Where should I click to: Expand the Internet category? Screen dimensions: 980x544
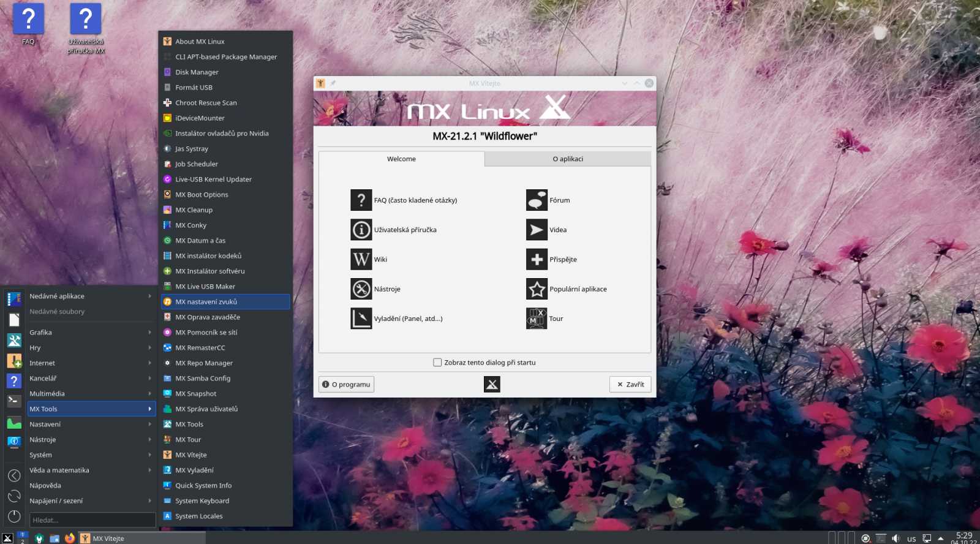[x=91, y=363]
